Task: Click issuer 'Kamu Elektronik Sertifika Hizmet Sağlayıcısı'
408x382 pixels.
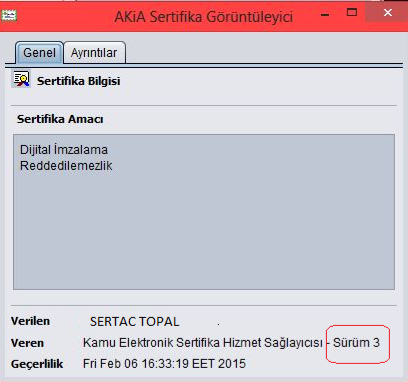Action: click(x=203, y=343)
